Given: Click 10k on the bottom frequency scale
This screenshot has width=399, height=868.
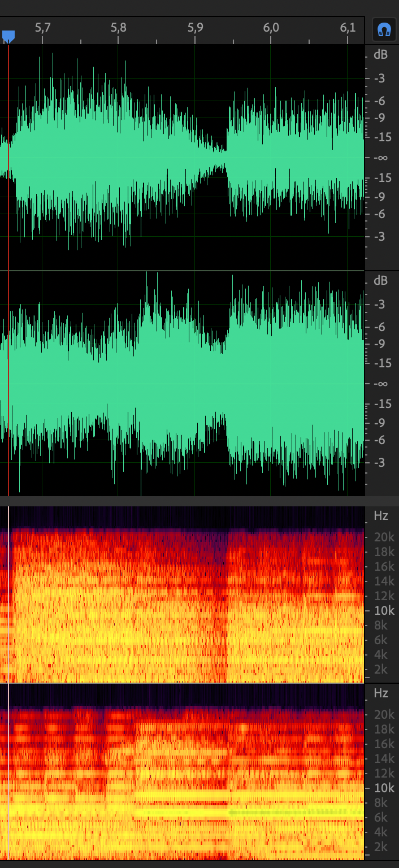Looking at the screenshot, I should pyautogui.click(x=384, y=788).
